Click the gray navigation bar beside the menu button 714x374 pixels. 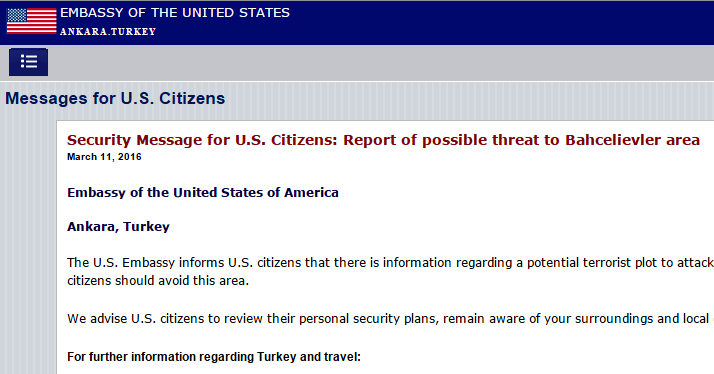381,62
